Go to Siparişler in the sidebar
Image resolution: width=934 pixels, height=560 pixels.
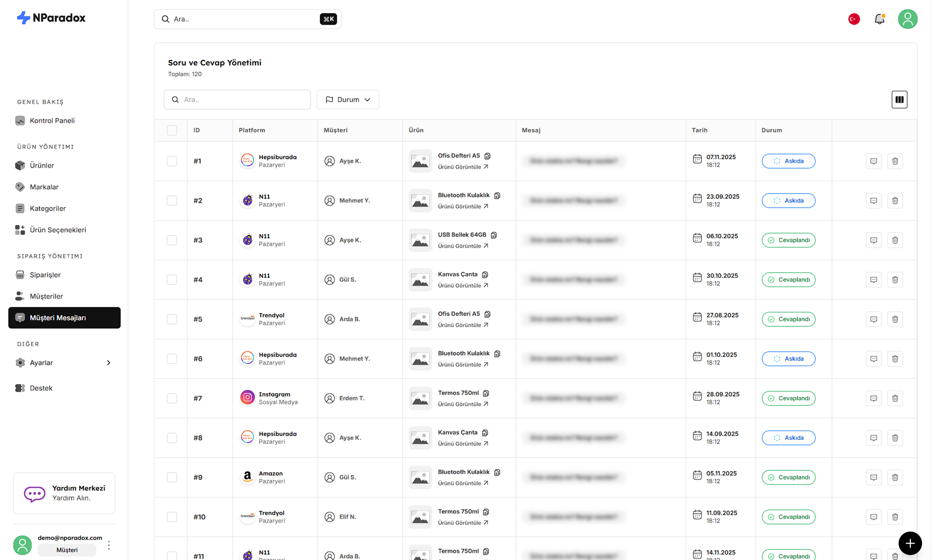pos(45,275)
